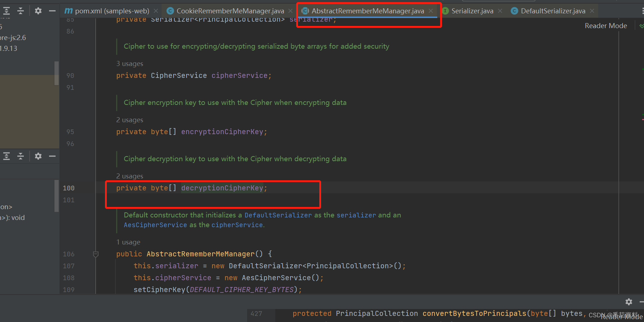This screenshot has height=322, width=644.
Task: Click the interface icon on Serializer.java tab
Action: [x=446, y=11]
